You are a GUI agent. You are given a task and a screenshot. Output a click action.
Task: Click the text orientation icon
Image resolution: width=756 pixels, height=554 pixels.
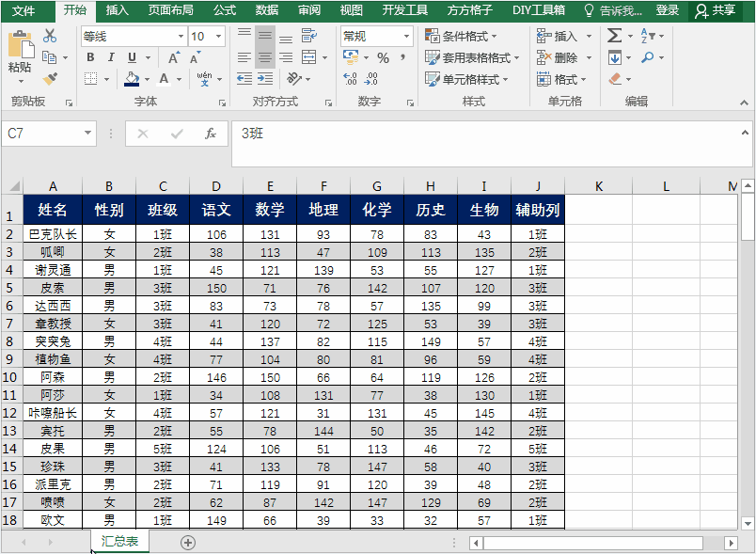coord(293,79)
